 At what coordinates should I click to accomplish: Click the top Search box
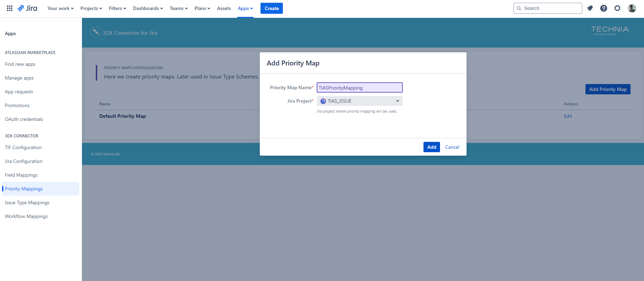click(x=548, y=8)
